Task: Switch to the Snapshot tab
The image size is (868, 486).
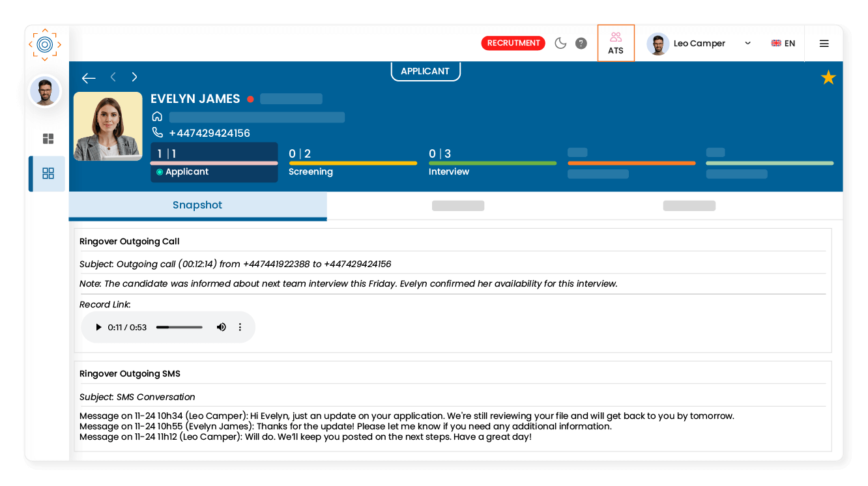Action: [197, 205]
